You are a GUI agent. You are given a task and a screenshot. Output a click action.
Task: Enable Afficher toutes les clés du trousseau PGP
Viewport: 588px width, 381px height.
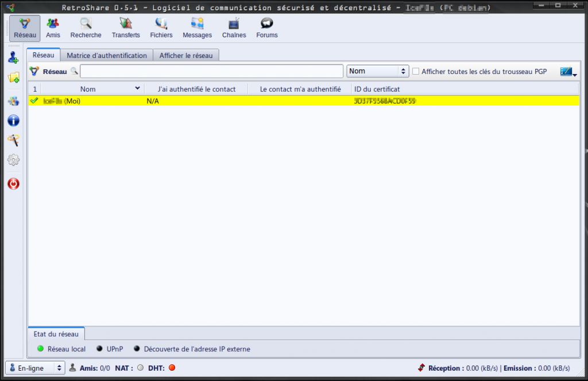click(416, 71)
